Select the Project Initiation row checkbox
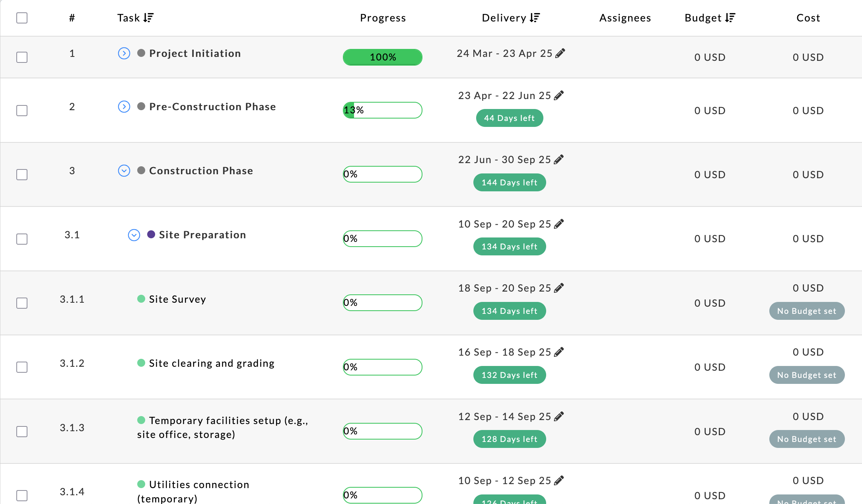The width and height of the screenshot is (862, 504). [22, 57]
